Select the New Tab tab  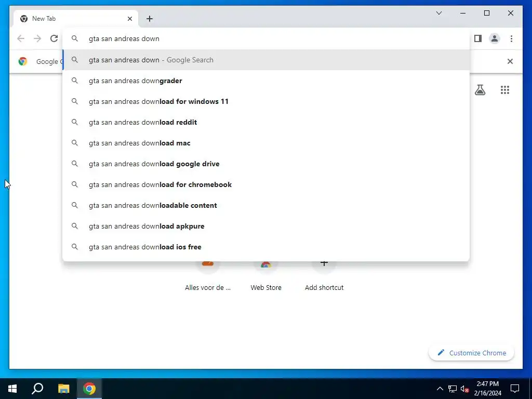pos(76,19)
